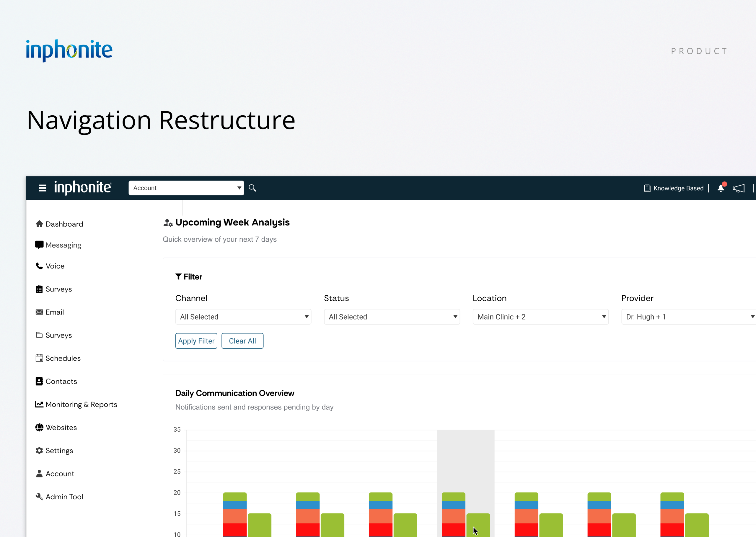The width and height of the screenshot is (756, 537).
Task: Click the Clear All button
Action: click(242, 341)
